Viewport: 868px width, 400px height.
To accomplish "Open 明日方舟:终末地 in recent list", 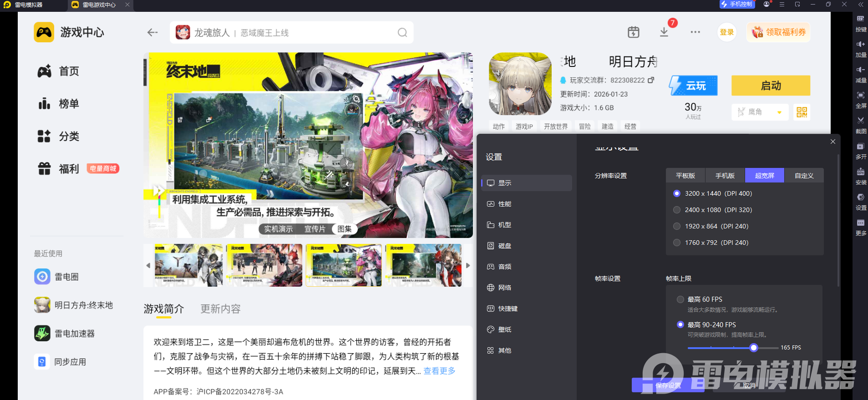I will 74,305.
